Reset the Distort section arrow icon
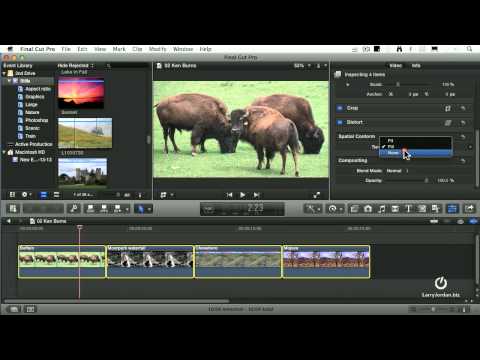The height and width of the screenshot is (360, 480). pos(463,123)
